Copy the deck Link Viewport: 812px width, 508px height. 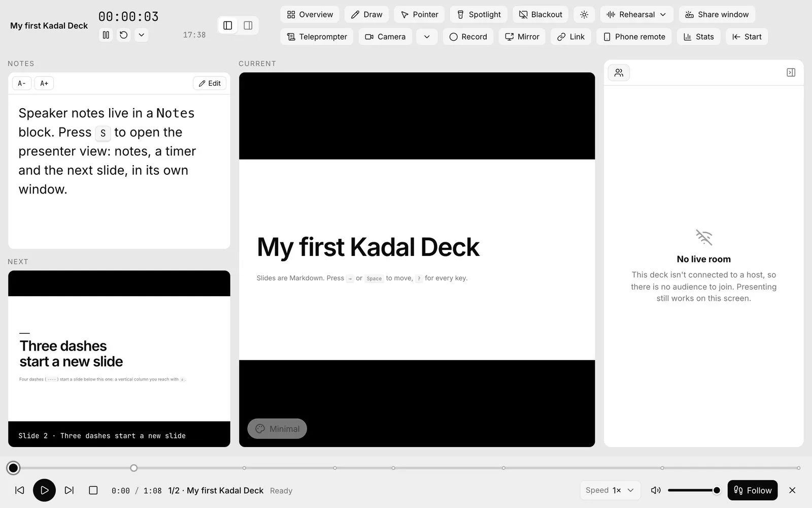pos(571,37)
